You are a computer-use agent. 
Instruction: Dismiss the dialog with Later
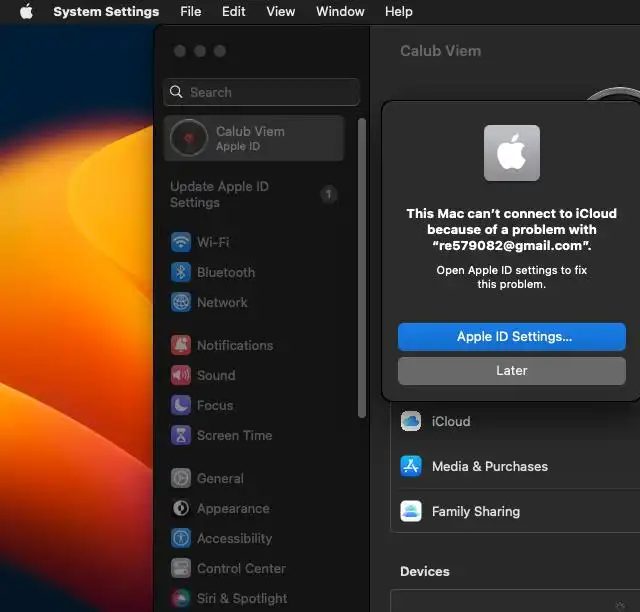(x=511, y=371)
